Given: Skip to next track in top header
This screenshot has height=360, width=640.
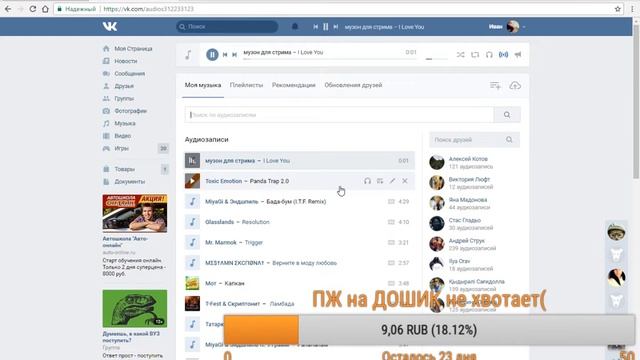Looking at the screenshot, I should point(336,27).
